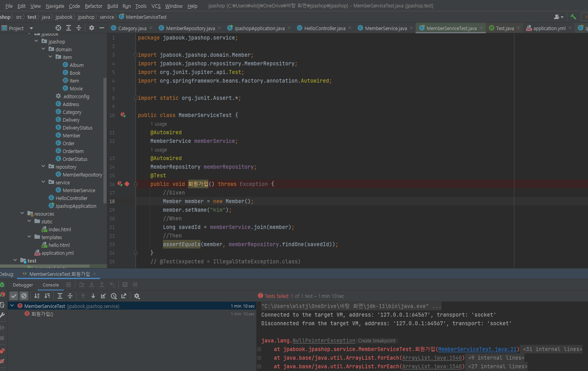
Task: Collapse the resources folder
Action: pyautogui.click(x=22, y=213)
